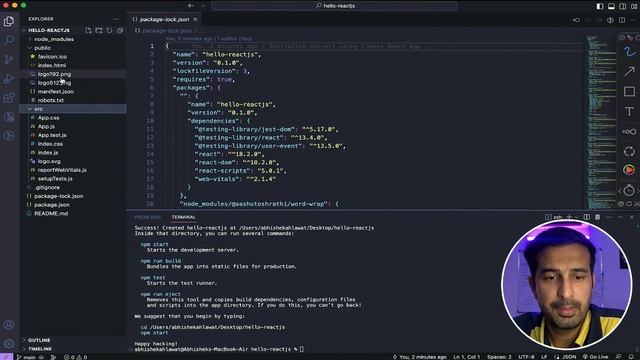
Task: Toggle the primary sidebar visibility
Action: (x=600, y=6)
